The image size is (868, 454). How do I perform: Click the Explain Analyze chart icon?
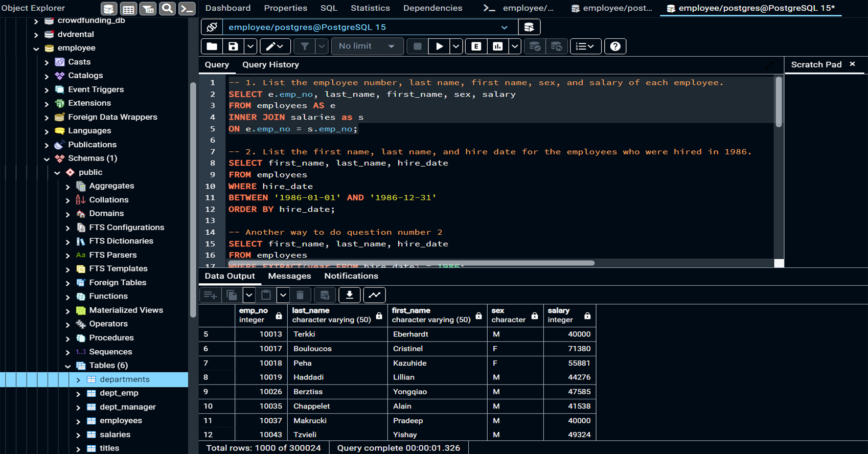click(x=497, y=47)
